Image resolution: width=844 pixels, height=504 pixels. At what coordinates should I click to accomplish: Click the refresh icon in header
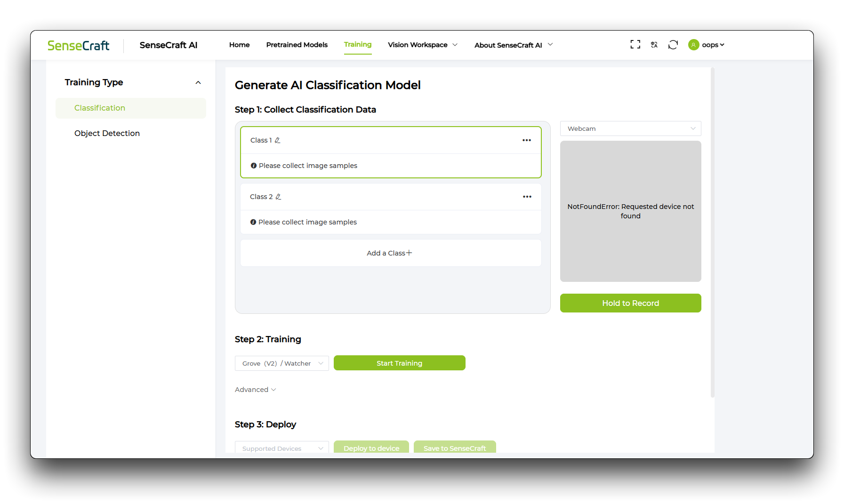[x=673, y=45]
